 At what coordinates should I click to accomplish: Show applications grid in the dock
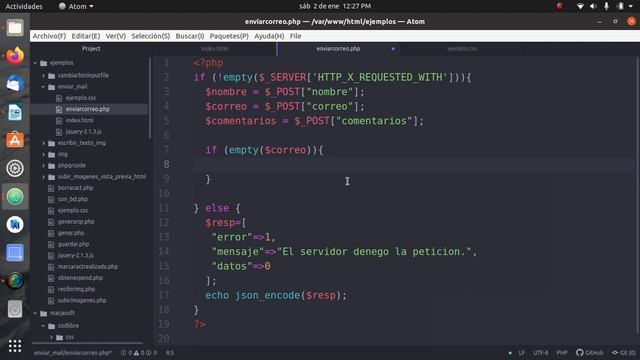[15, 346]
